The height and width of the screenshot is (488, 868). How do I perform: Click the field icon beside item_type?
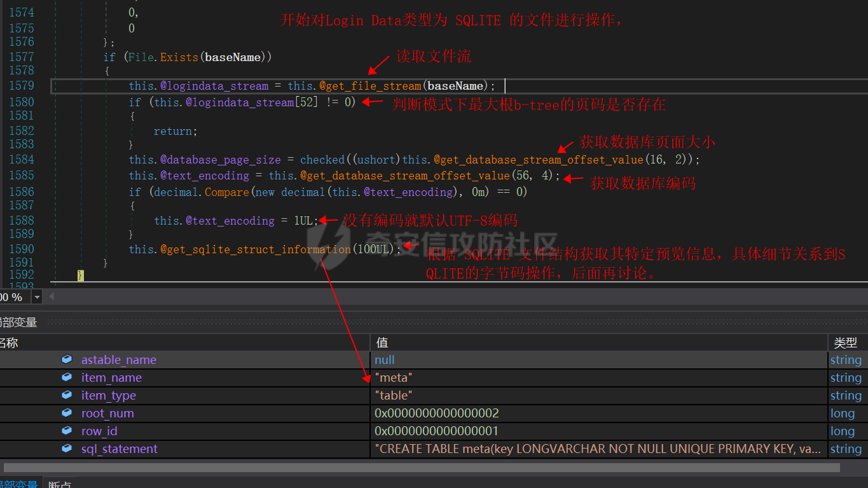pyautogui.click(x=67, y=395)
